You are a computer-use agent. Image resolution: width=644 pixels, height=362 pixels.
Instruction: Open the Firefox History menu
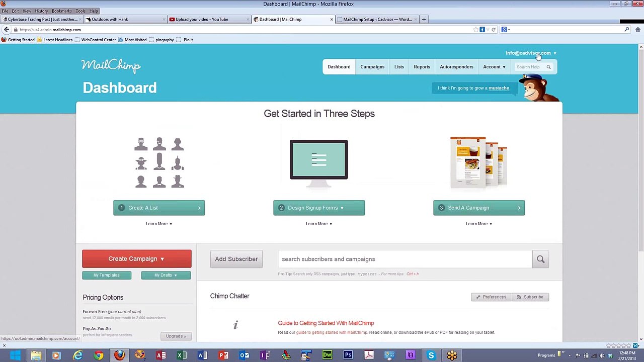(41, 11)
